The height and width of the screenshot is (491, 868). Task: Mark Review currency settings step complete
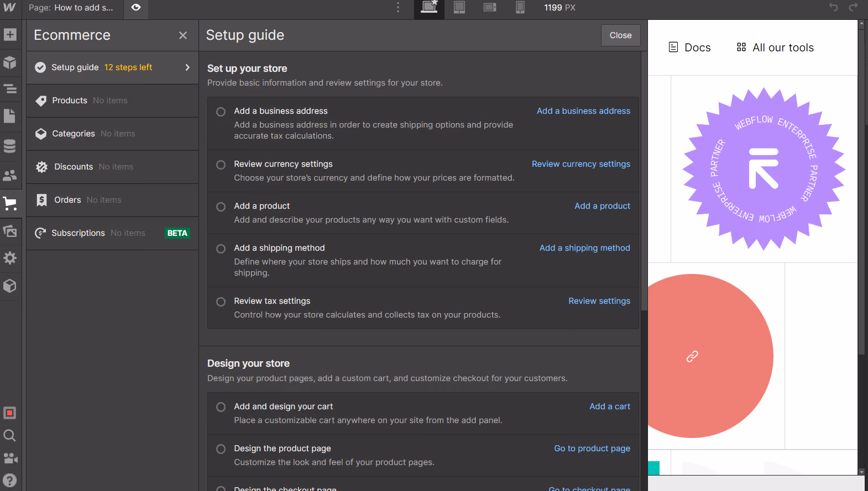(x=221, y=165)
